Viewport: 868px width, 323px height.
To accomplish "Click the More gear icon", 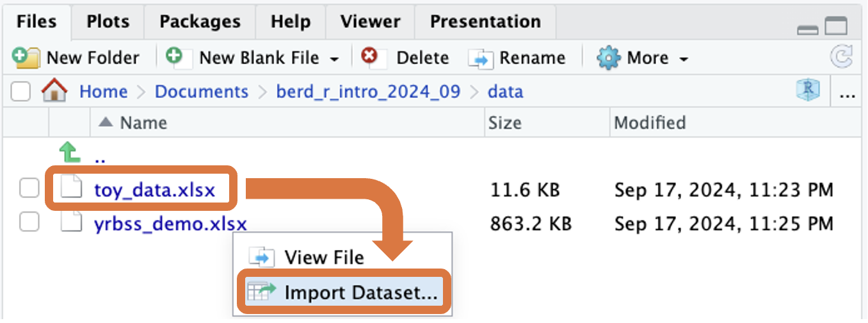I will pos(609,58).
